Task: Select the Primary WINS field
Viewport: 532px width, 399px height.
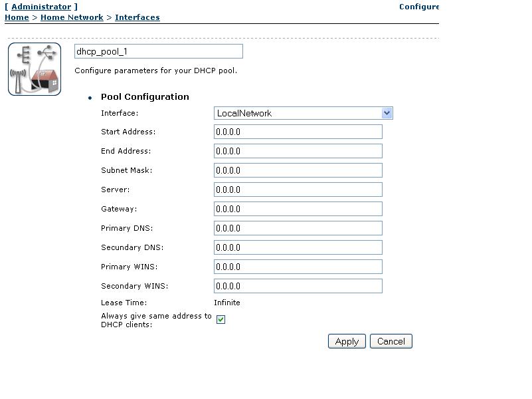Action: [x=298, y=267]
